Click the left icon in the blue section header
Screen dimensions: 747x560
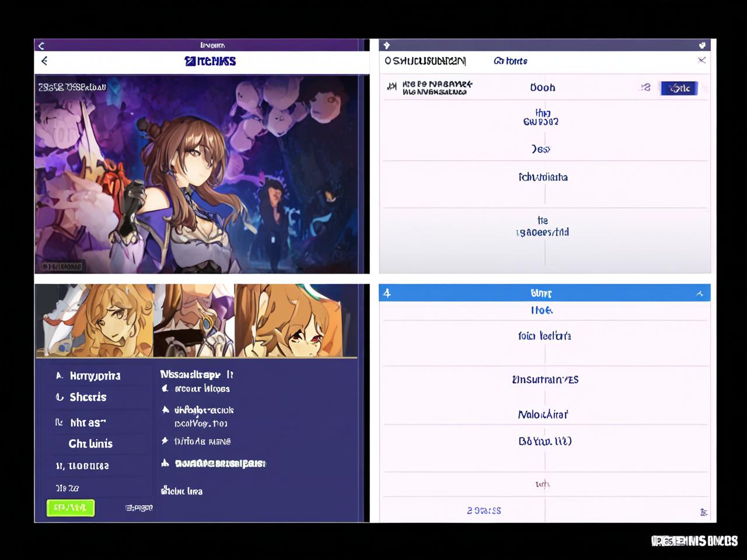[386, 293]
